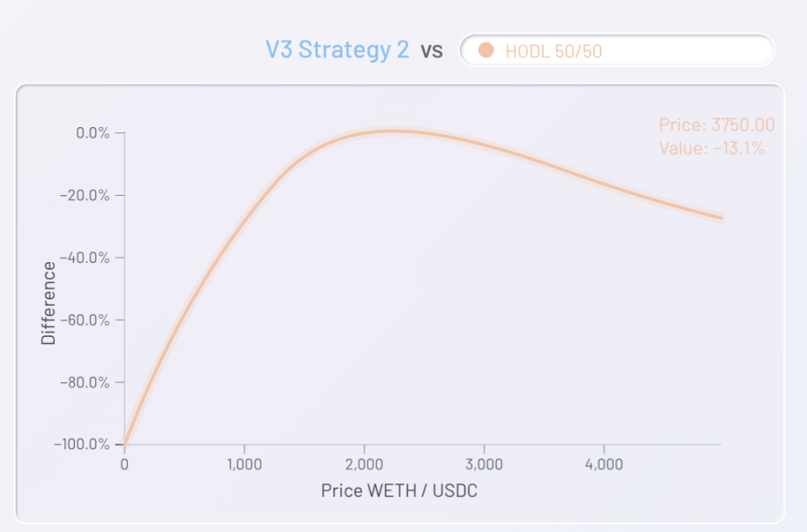Select the −60.0% y-axis tick label
The height and width of the screenshot is (532, 807).
(x=85, y=320)
